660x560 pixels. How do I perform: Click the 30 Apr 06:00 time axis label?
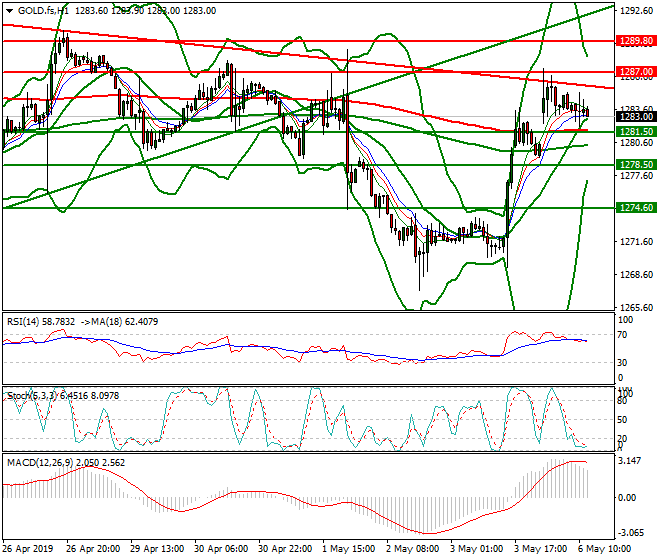coord(221,549)
